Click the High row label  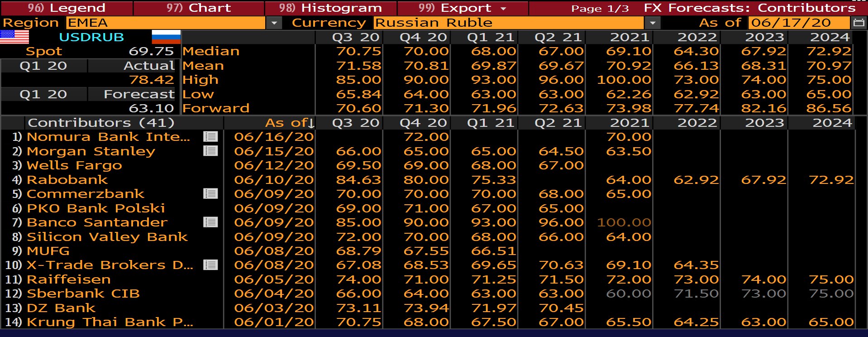tap(200, 80)
